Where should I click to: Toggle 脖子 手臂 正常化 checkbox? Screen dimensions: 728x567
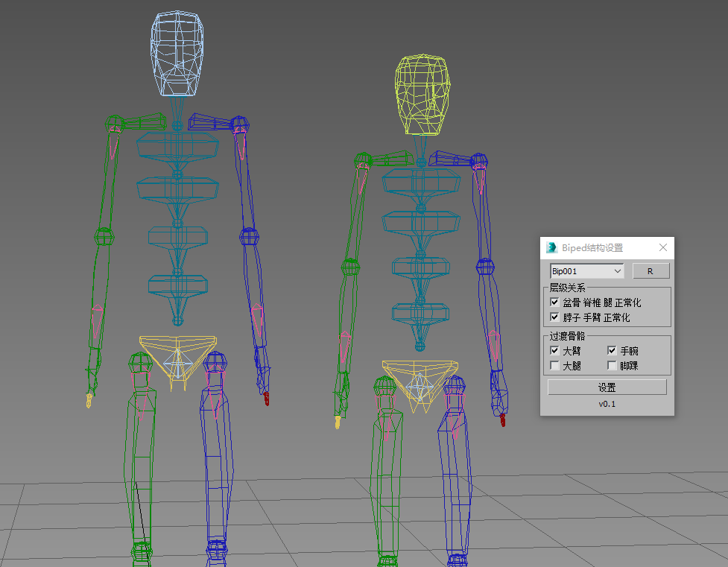point(554,317)
